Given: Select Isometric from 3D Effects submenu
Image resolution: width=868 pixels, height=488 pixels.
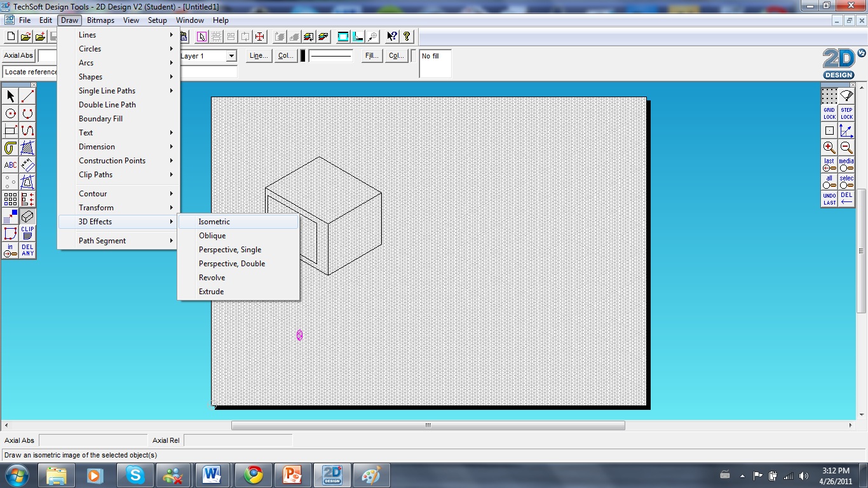Looking at the screenshot, I should pos(214,222).
